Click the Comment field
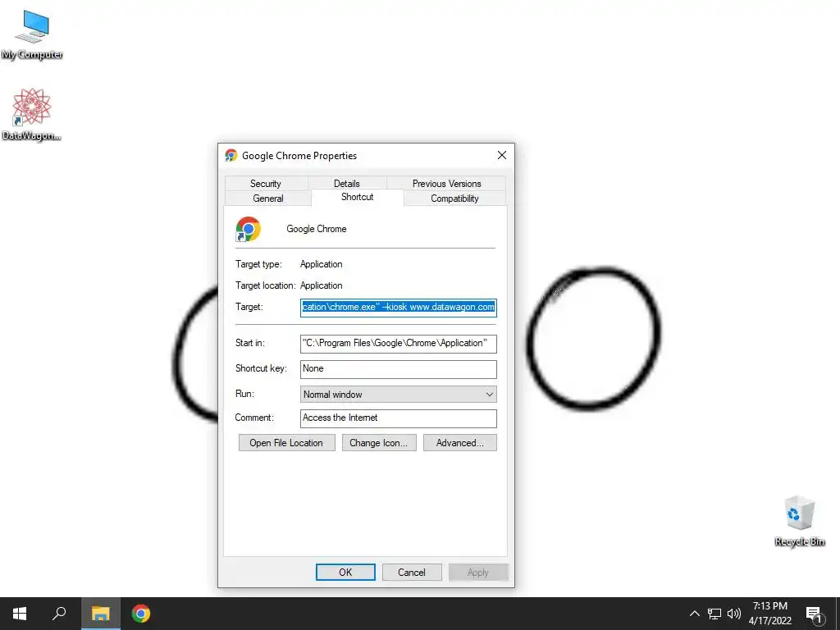Viewport: 840px width, 630px height. 398,418
